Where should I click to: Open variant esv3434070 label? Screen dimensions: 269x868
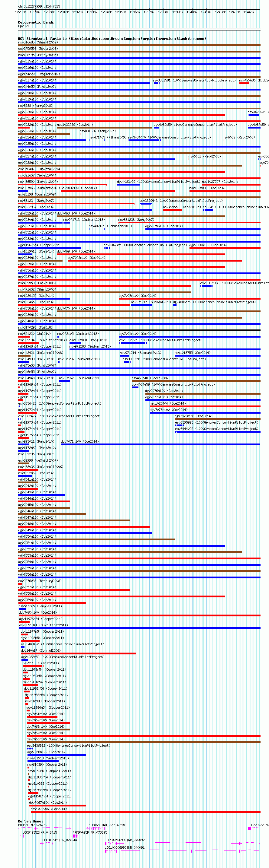click(169, 138)
